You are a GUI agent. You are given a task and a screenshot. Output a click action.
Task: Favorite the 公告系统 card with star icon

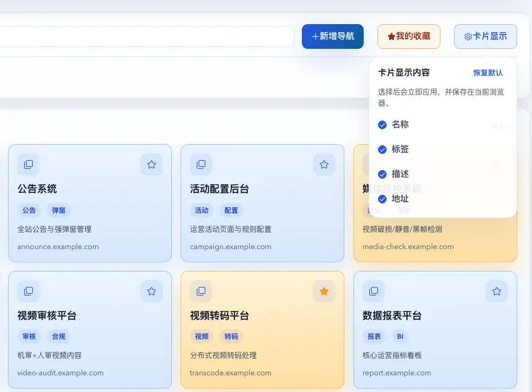152,164
